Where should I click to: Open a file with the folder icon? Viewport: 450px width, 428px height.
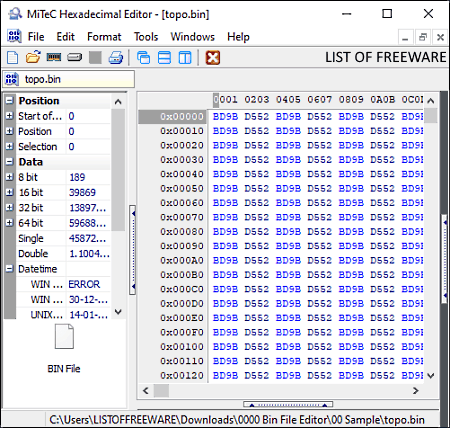[33, 58]
